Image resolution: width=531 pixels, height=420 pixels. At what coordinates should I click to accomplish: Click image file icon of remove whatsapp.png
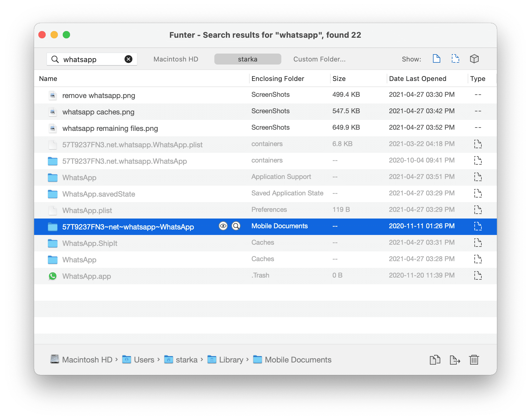[53, 96]
